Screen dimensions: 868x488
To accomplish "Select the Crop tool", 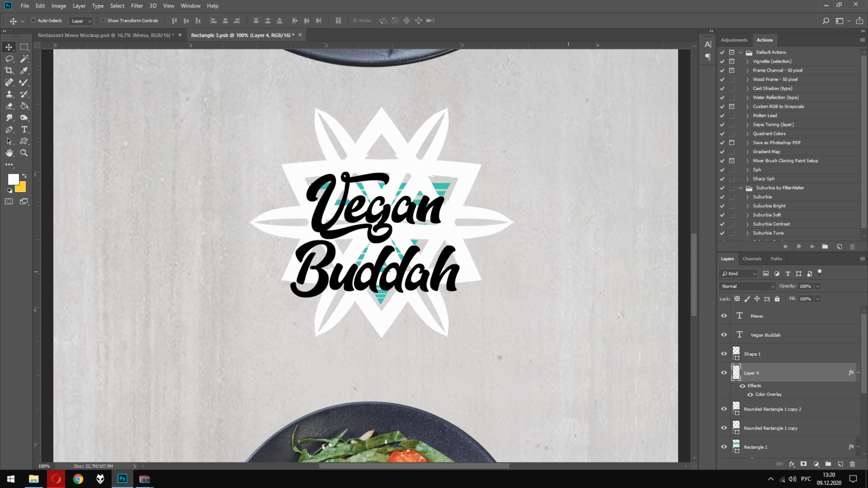I will point(9,70).
